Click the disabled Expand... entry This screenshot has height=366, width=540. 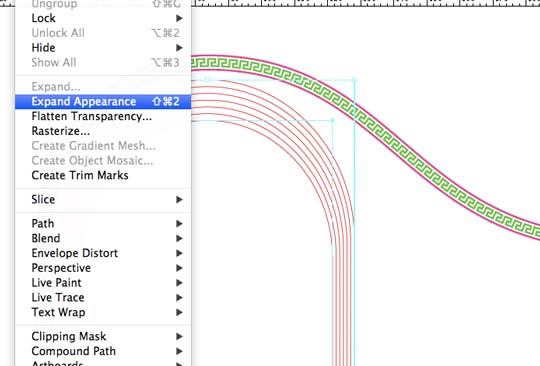(103, 87)
